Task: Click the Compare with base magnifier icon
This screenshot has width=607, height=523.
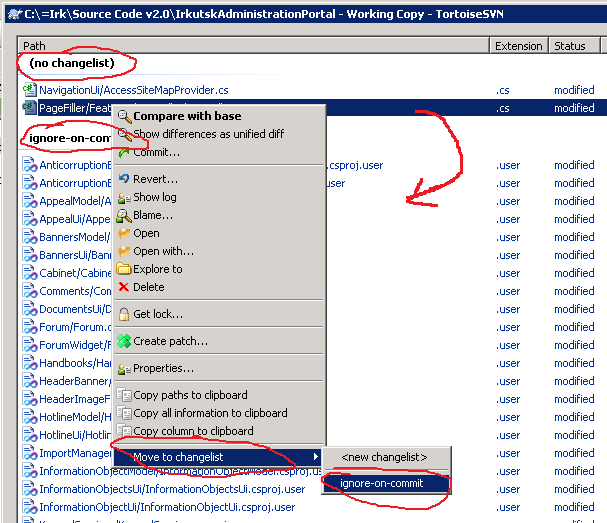Action: coord(124,116)
